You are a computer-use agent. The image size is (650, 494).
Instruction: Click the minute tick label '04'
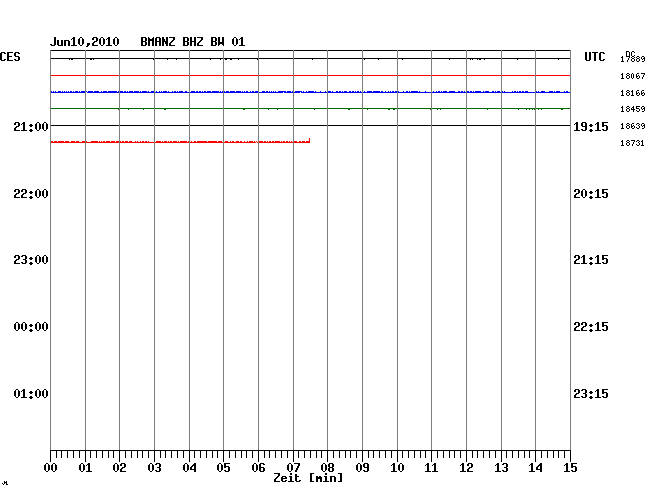[x=189, y=468]
